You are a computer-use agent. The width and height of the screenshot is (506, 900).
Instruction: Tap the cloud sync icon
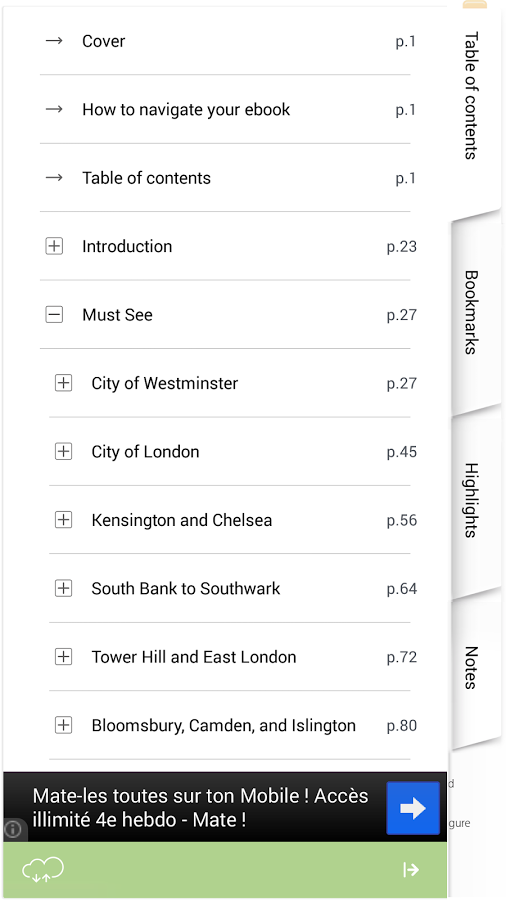coord(43,869)
